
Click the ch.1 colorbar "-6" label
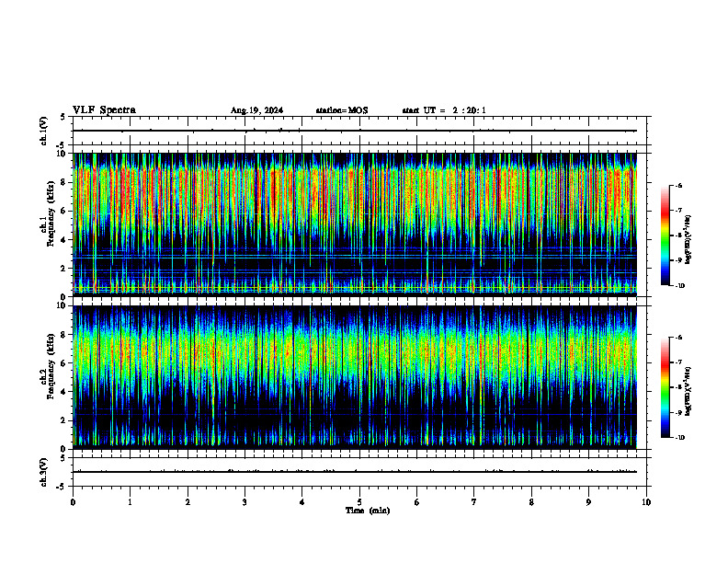coord(678,185)
